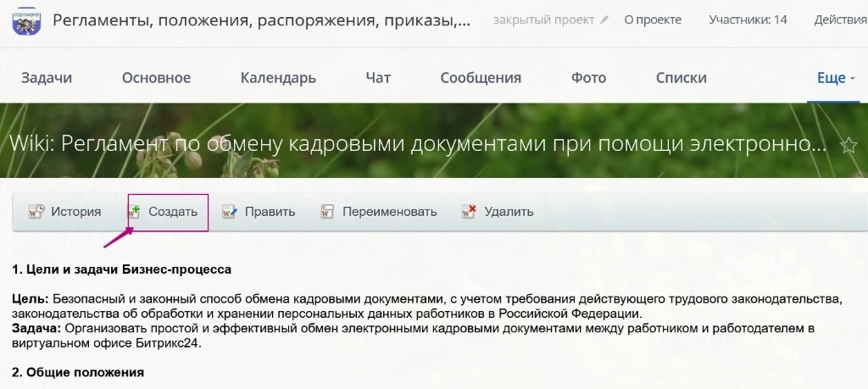Image resolution: width=868 pixels, height=389 pixels.
Task: Add wiki page to favorites with star
Action: [x=848, y=146]
